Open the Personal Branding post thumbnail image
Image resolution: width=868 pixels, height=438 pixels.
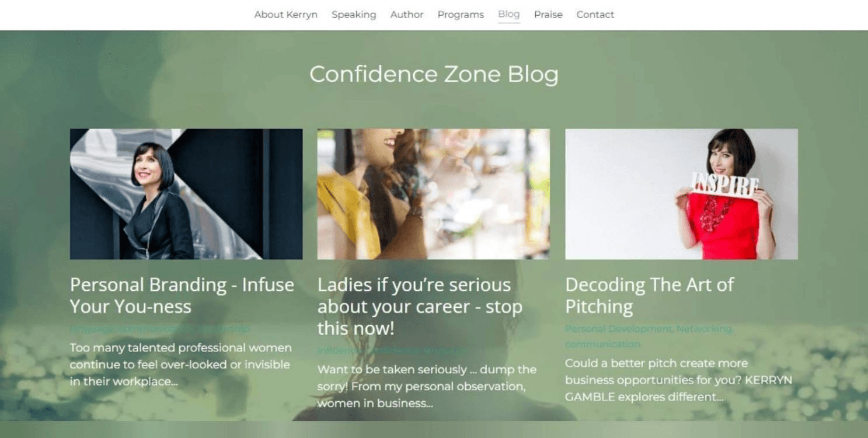186,194
